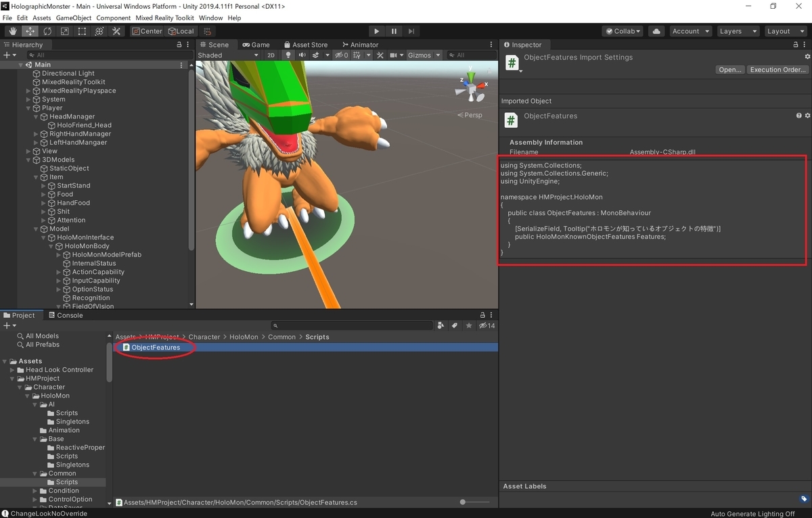This screenshot has width=812, height=518.
Task: Toggle scene lighting
Action: point(288,55)
